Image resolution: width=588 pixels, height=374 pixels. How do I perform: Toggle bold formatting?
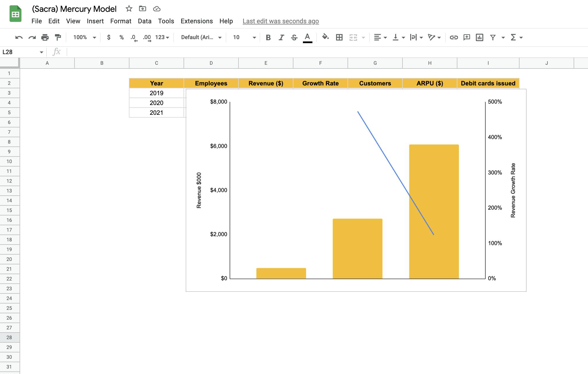[268, 37]
